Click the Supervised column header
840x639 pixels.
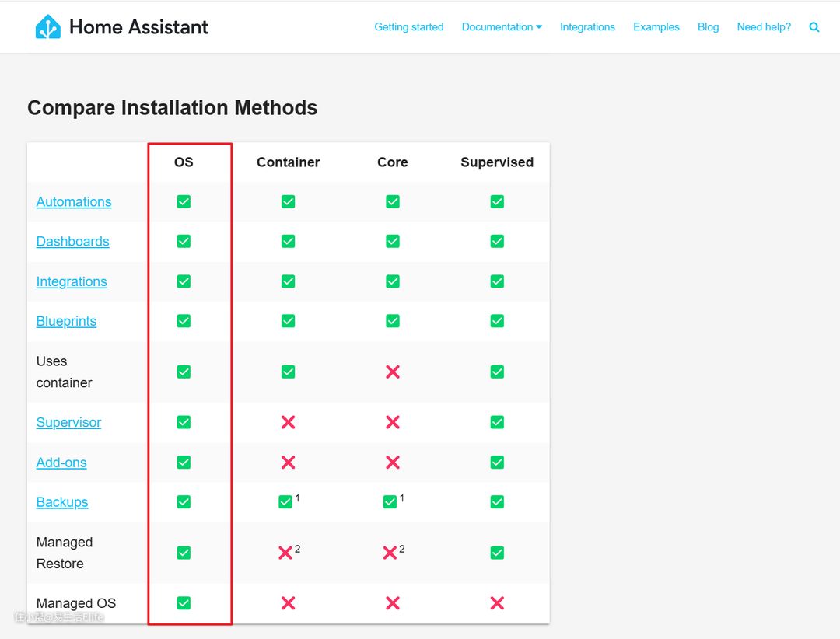coord(497,162)
